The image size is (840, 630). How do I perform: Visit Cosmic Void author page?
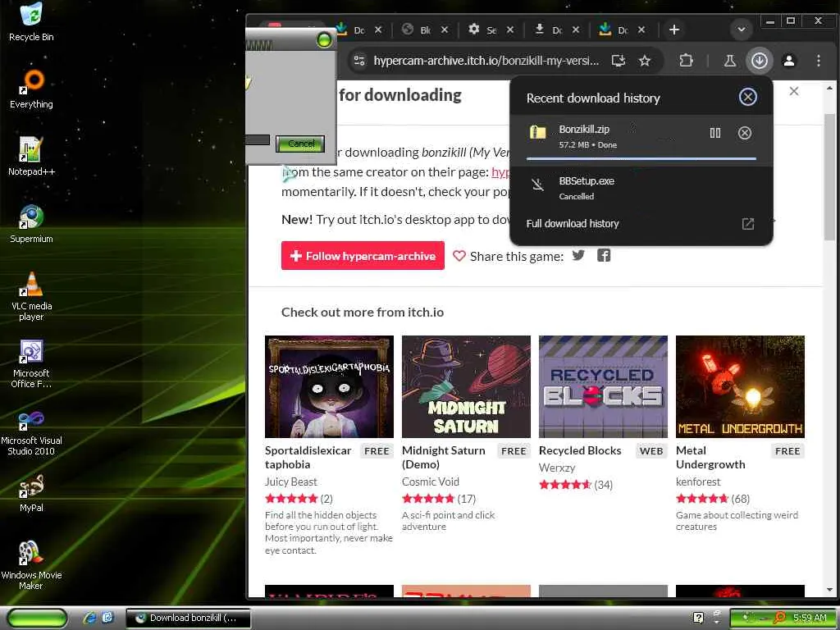click(x=430, y=482)
